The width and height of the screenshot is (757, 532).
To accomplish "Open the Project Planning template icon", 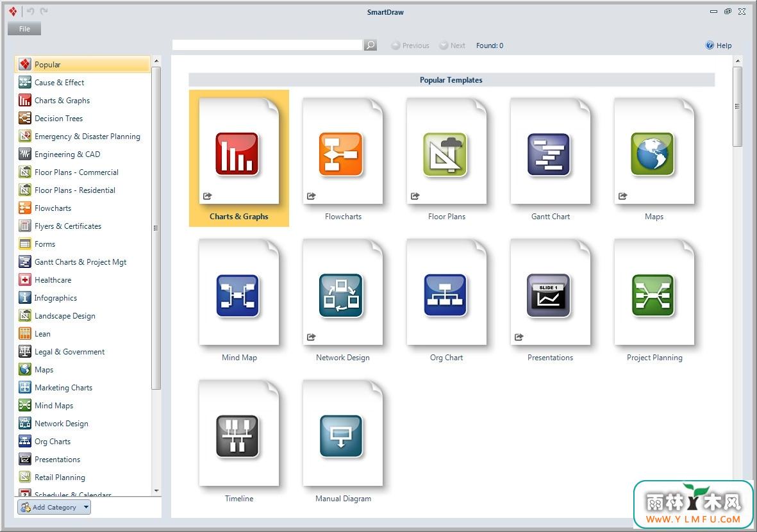I will 653,294.
